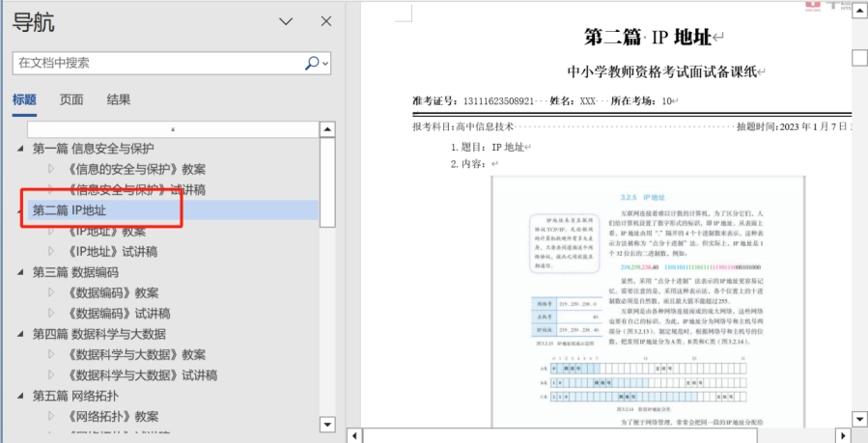
Task: Collapse the 第一篇 信息安全与保护 heading
Action: pyautogui.click(x=20, y=149)
